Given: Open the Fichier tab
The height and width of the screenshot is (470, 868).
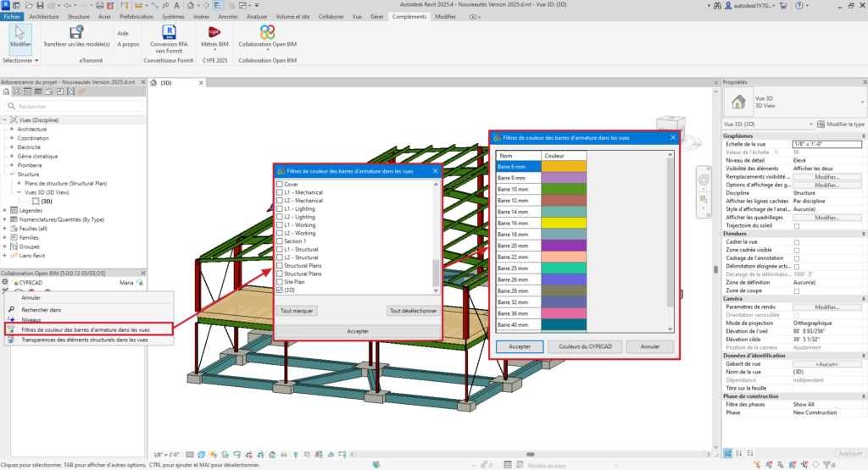Looking at the screenshot, I should click(12, 17).
